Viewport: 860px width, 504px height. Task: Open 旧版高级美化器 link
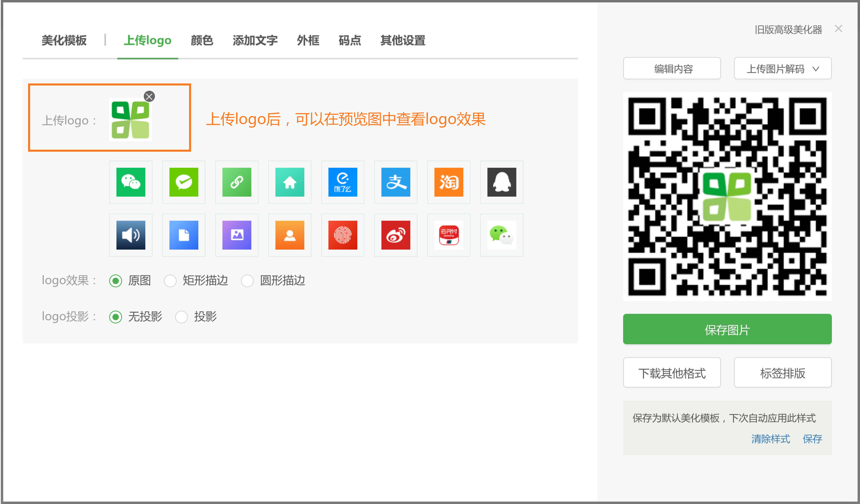(x=788, y=30)
